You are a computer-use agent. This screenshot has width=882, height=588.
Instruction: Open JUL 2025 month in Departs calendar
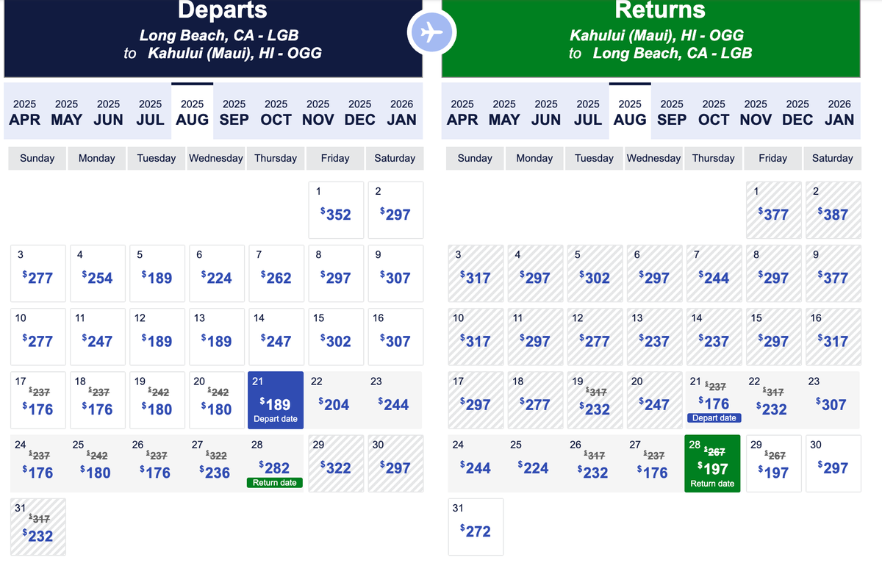pyautogui.click(x=150, y=112)
